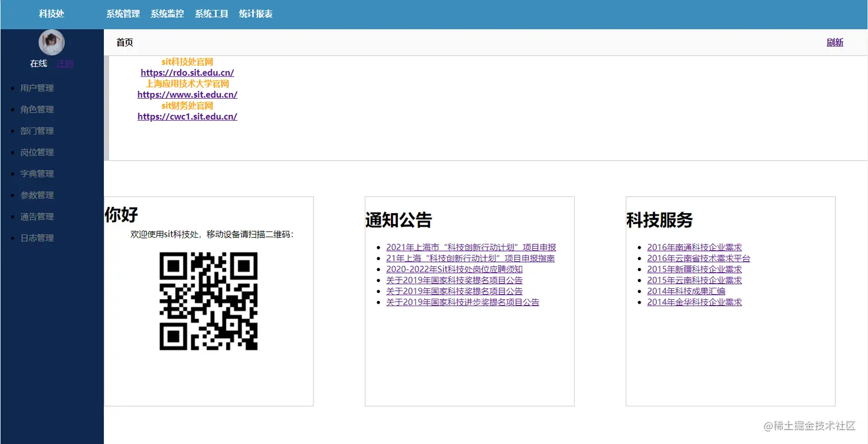Click the 在线 status text
This screenshot has height=444, width=868.
[38, 64]
